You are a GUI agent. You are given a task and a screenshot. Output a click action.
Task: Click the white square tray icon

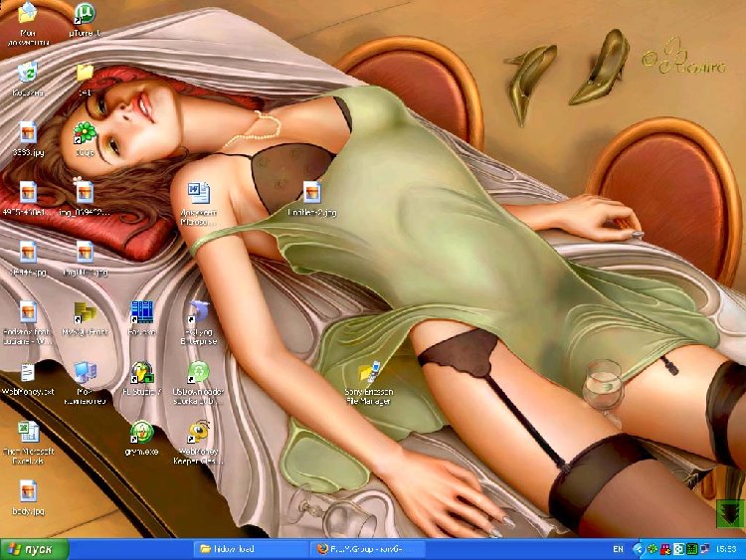pos(679,549)
